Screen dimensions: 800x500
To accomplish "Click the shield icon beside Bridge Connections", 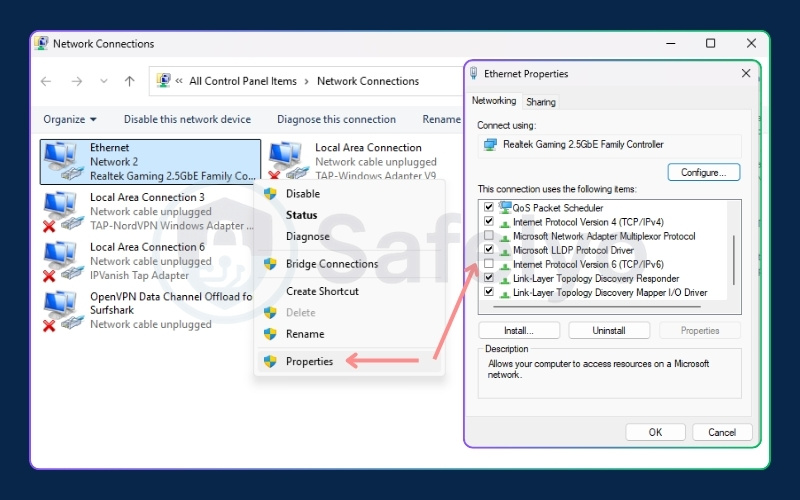I will pyautogui.click(x=270, y=264).
